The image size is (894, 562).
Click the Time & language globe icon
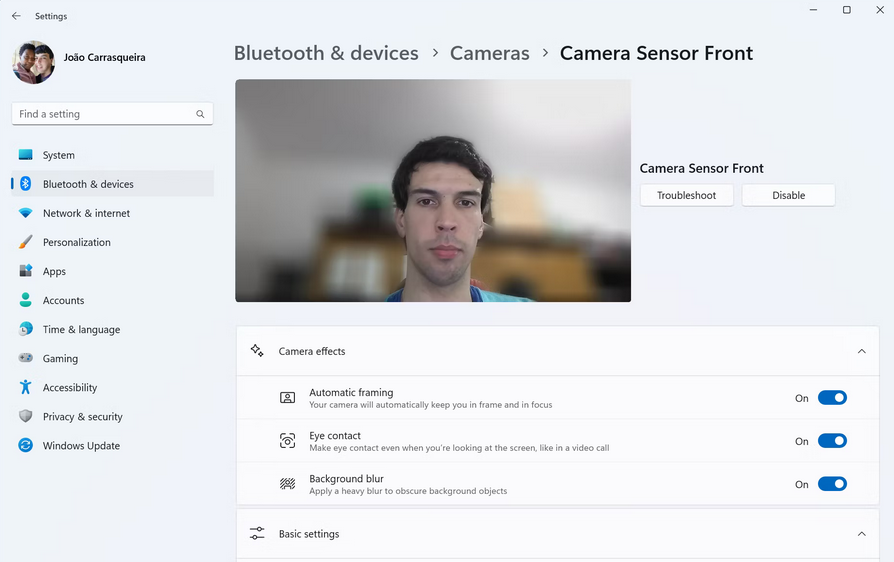click(x=26, y=329)
